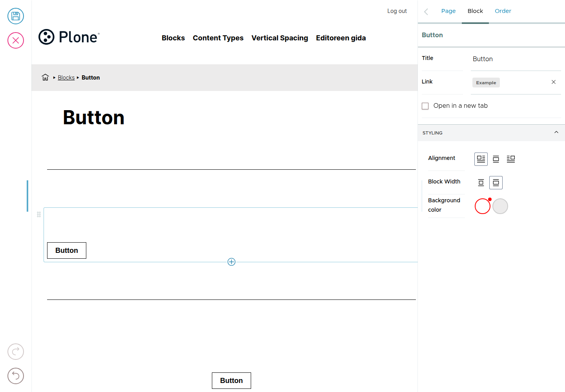Image resolution: width=565 pixels, height=392 pixels.
Task: Click the left-aligned Button in the selected block
Action: pyautogui.click(x=67, y=250)
